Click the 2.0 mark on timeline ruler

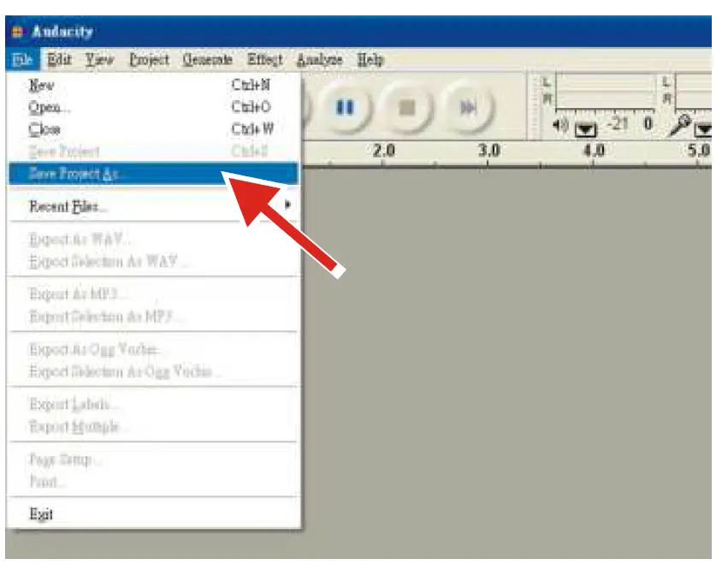(x=383, y=151)
